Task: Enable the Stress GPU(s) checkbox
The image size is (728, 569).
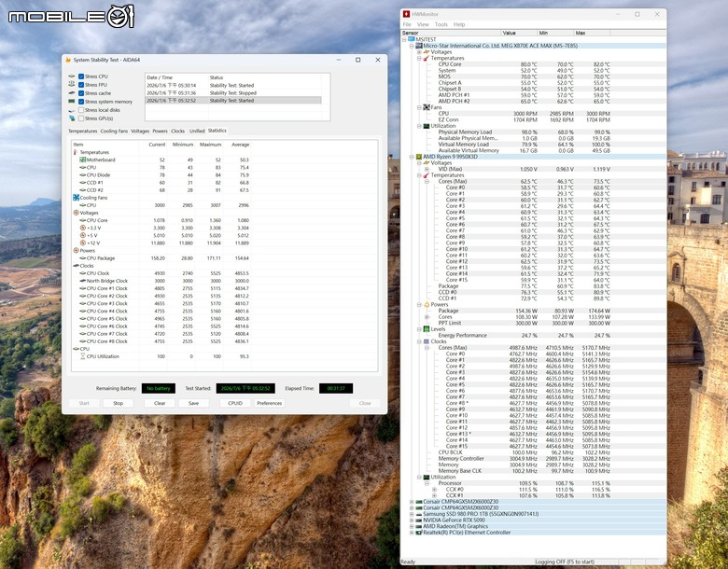Action: pyautogui.click(x=81, y=118)
